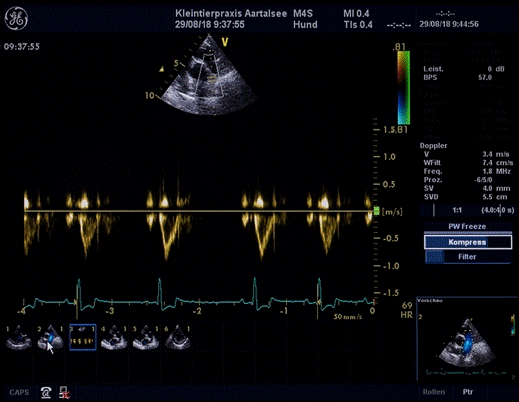Click the green baseline marker on velocity scale
Screen dimensions: 519x402
click(x=377, y=211)
